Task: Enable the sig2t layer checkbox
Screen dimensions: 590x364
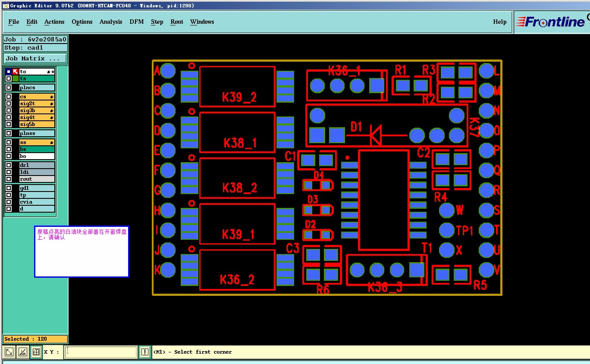Action: click(9, 104)
